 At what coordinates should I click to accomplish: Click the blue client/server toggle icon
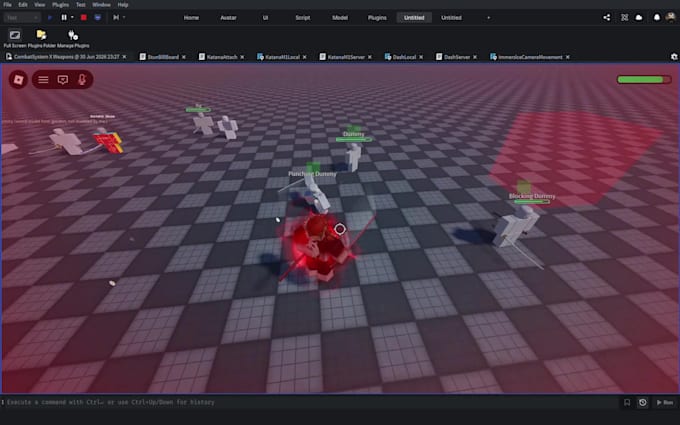(x=98, y=17)
